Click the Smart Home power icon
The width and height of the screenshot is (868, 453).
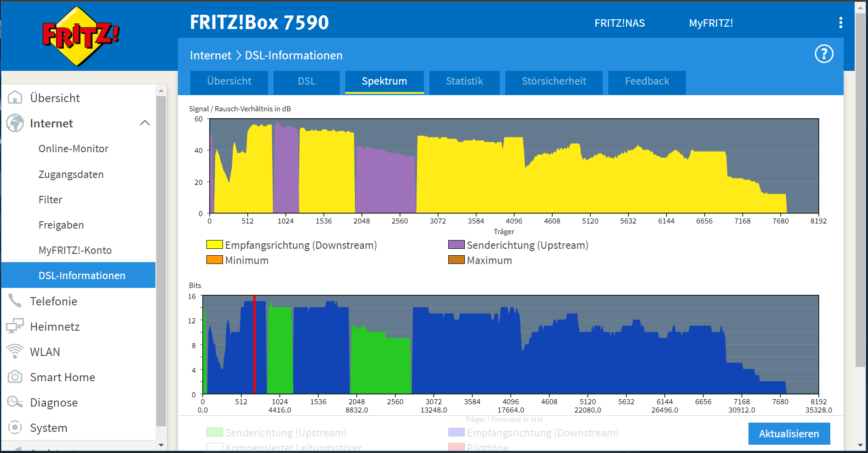(x=15, y=377)
